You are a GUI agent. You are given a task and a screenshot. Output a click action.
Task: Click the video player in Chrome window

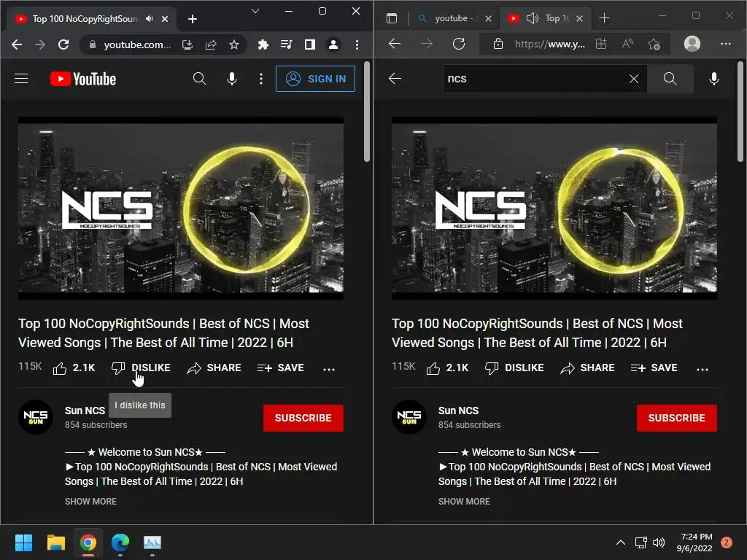point(181,208)
